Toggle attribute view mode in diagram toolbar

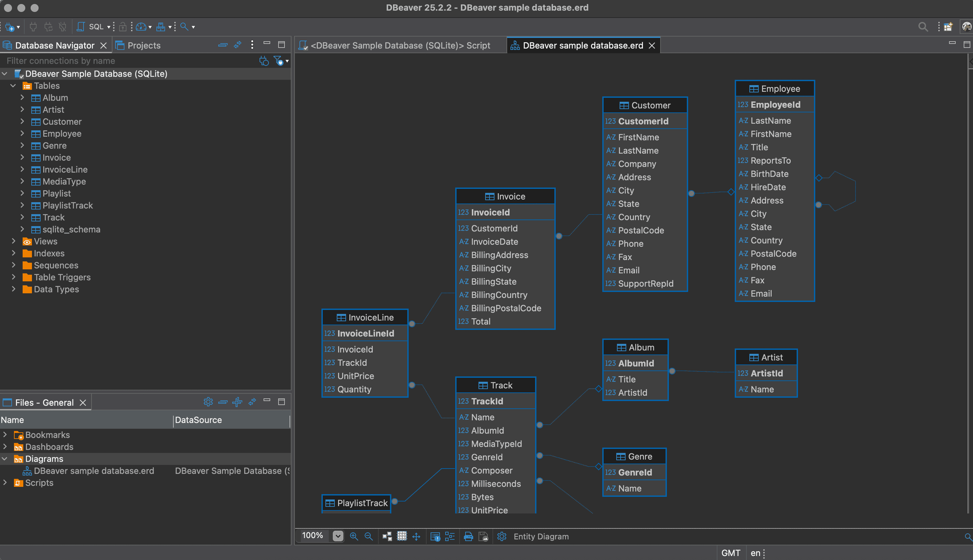pyautogui.click(x=450, y=536)
